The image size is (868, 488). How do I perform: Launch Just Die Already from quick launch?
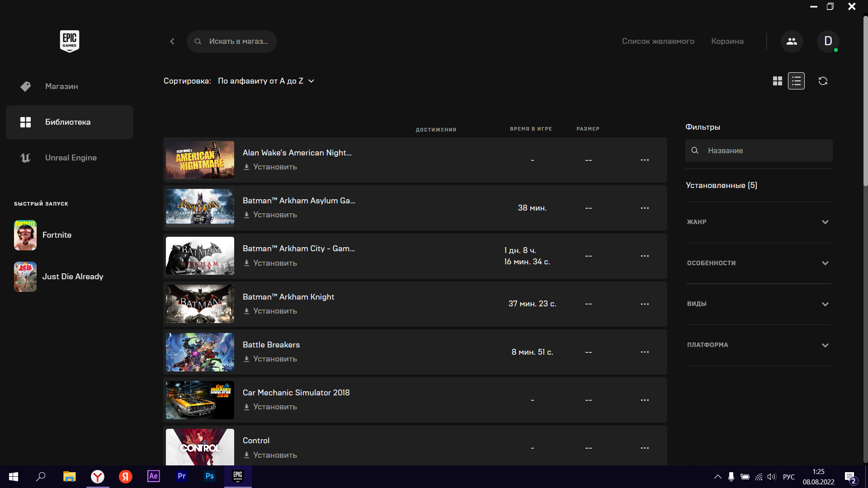(x=59, y=277)
